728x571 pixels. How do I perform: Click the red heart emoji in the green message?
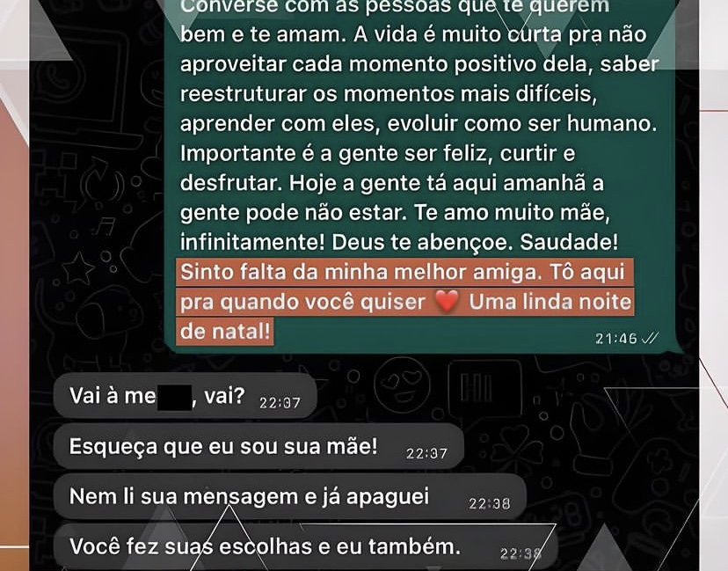pyautogui.click(x=447, y=302)
